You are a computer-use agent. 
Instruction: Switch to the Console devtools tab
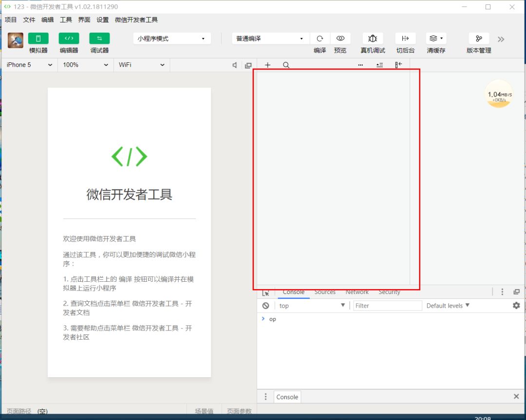coord(294,292)
